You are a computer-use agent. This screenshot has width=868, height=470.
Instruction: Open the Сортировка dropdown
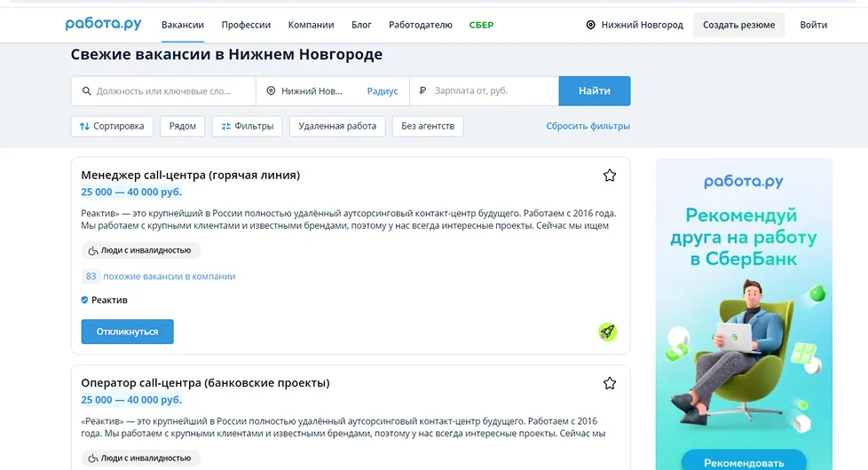click(112, 126)
